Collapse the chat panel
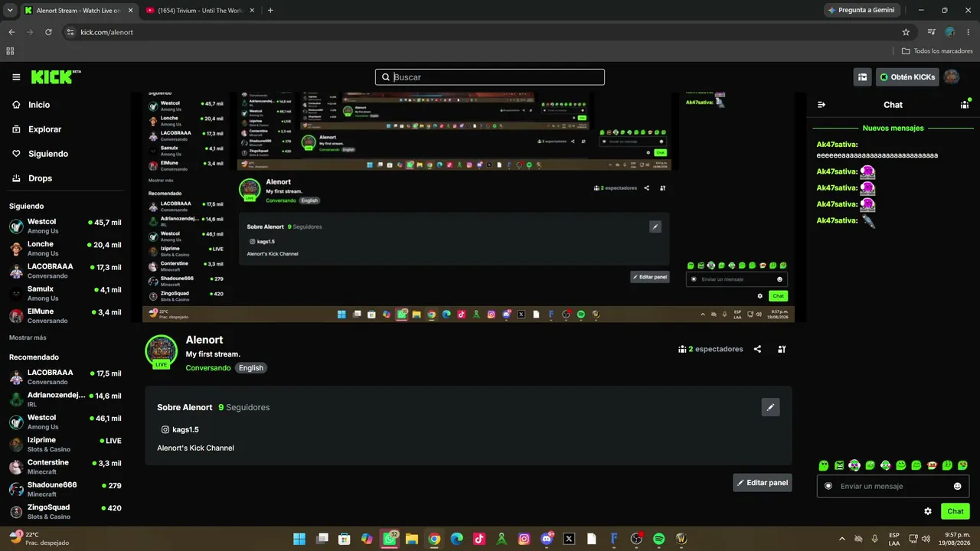 (x=822, y=105)
